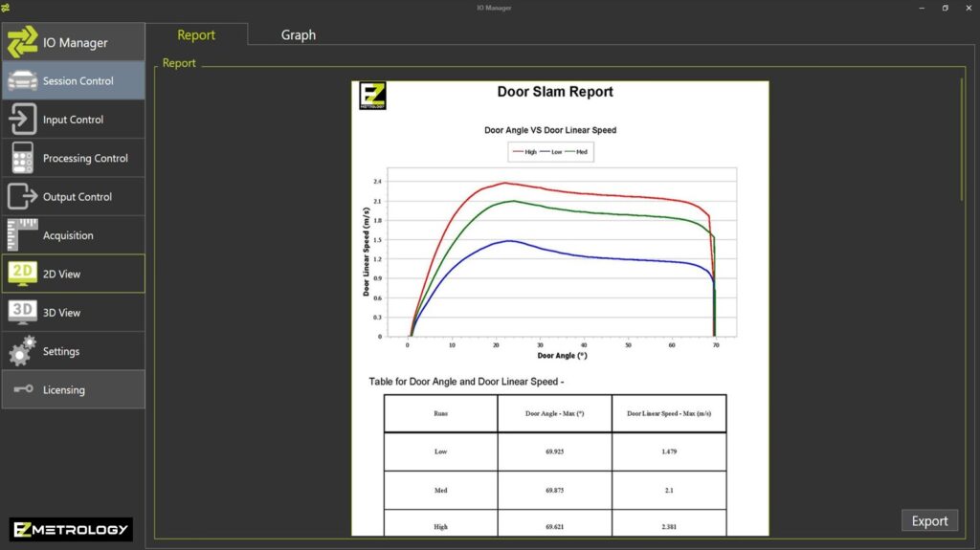Image resolution: width=980 pixels, height=550 pixels.
Task: Click the Licensing key icon
Action: coord(23,390)
